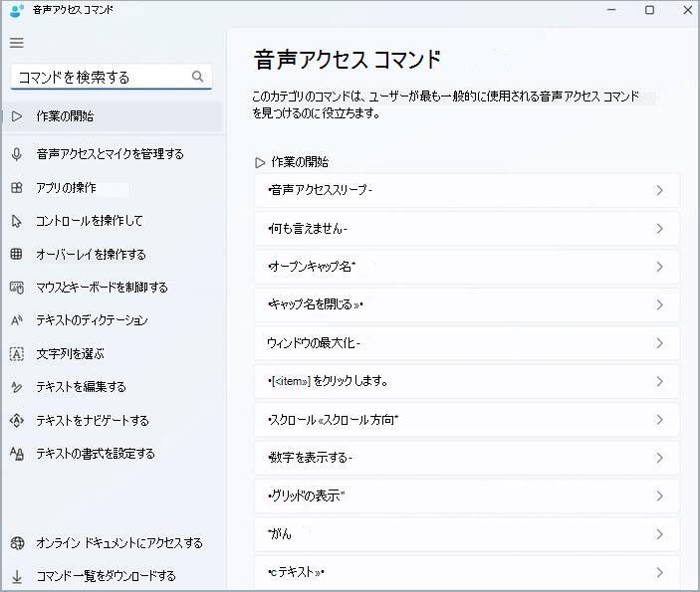
Task: Expand the 数字を表示する row chevron
Action: [659, 458]
